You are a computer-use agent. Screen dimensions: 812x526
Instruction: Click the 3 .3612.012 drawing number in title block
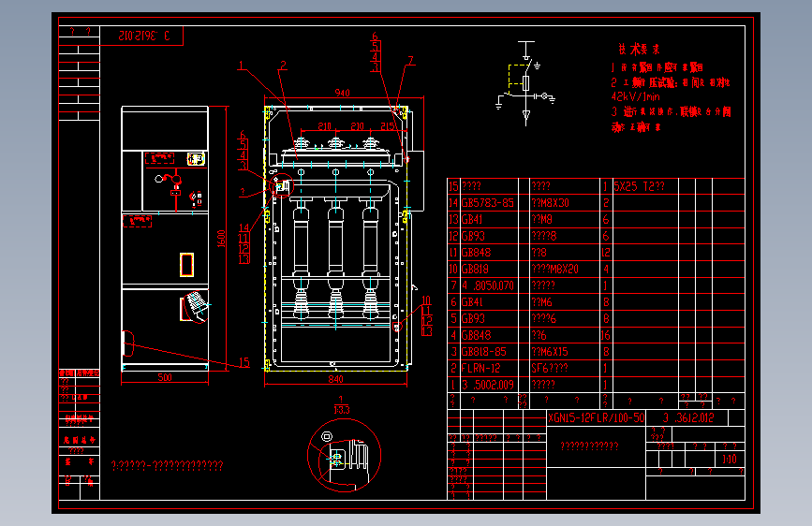click(x=688, y=417)
